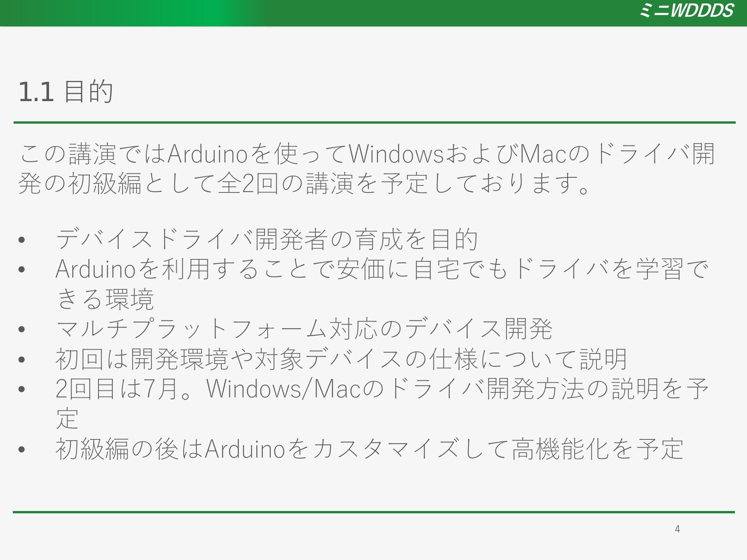
Task: Click the continuation line きる環境
Action: [105, 299]
